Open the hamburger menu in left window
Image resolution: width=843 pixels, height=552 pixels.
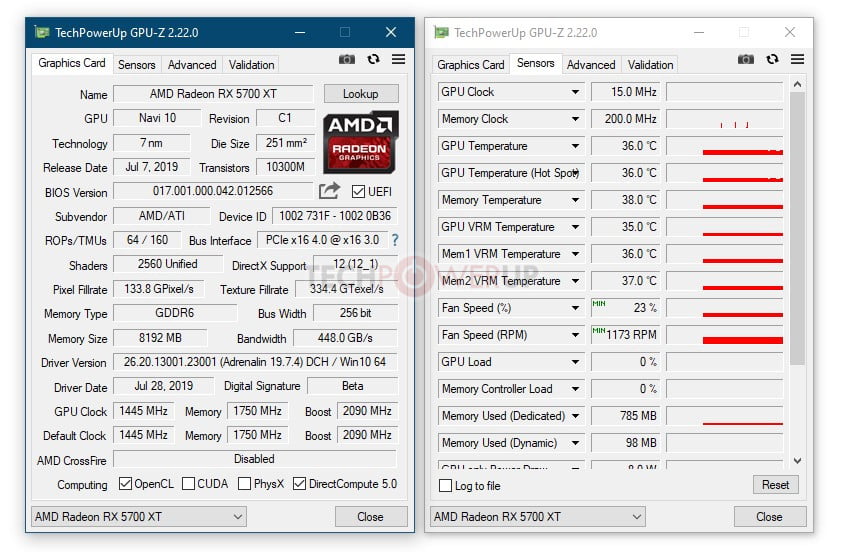click(398, 60)
